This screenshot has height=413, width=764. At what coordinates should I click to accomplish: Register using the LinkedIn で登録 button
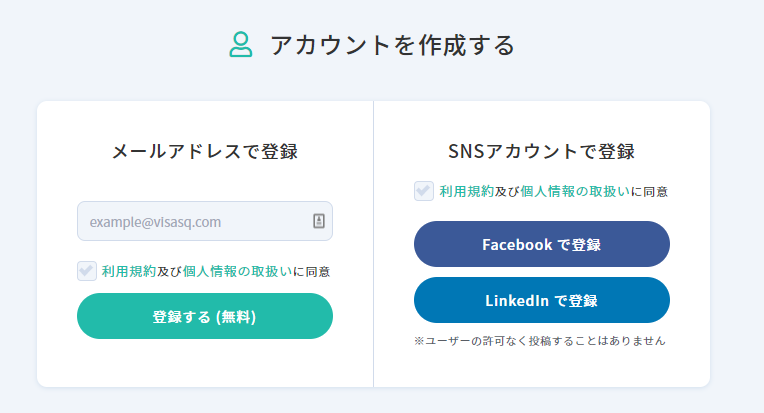point(541,300)
